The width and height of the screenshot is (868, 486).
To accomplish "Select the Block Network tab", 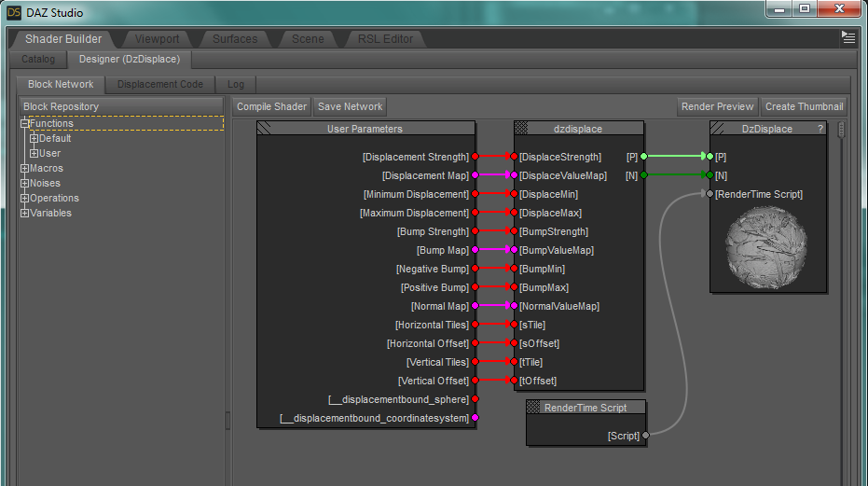I will point(61,84).
